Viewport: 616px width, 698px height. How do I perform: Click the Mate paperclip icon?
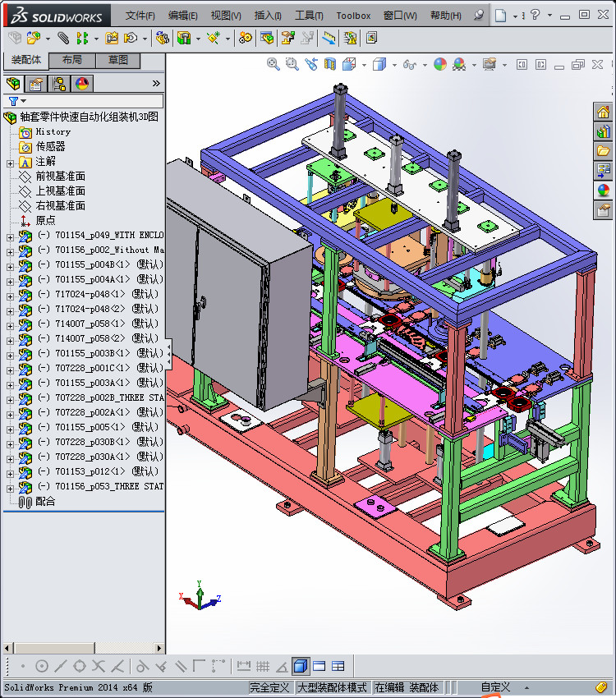pyautogui.click(x=63, y=39)
